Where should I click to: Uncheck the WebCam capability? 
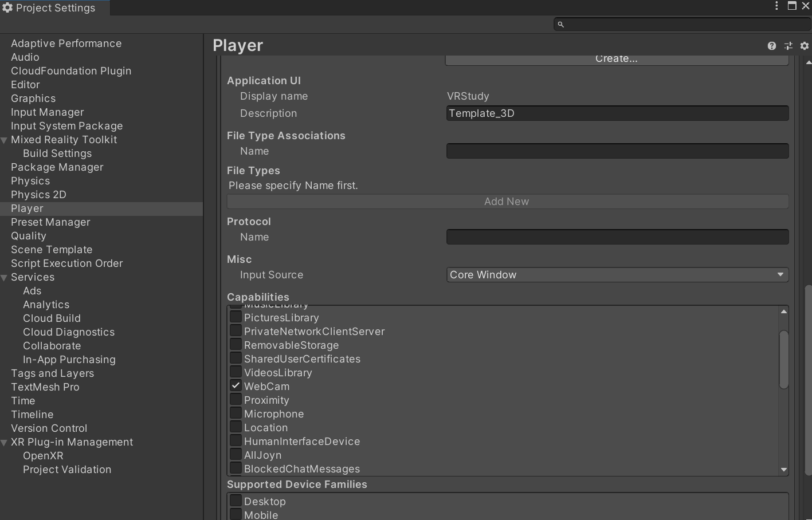[x=236, y=386]
